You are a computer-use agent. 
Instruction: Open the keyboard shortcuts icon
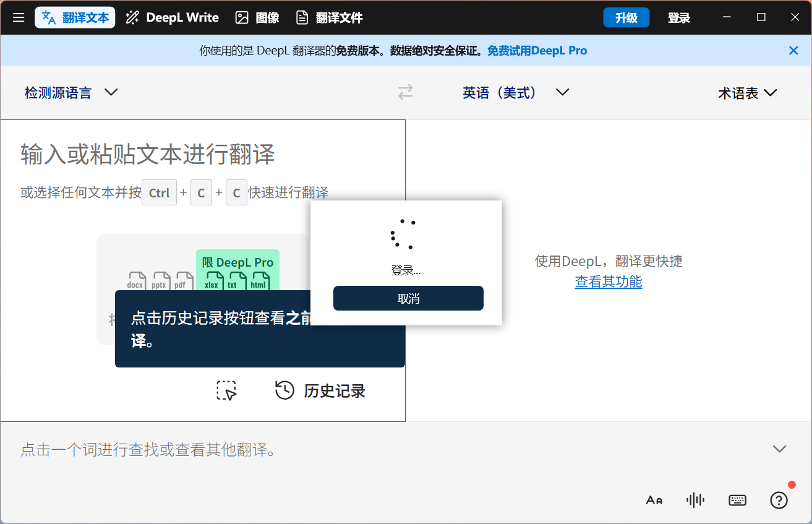tap(737, 500)
